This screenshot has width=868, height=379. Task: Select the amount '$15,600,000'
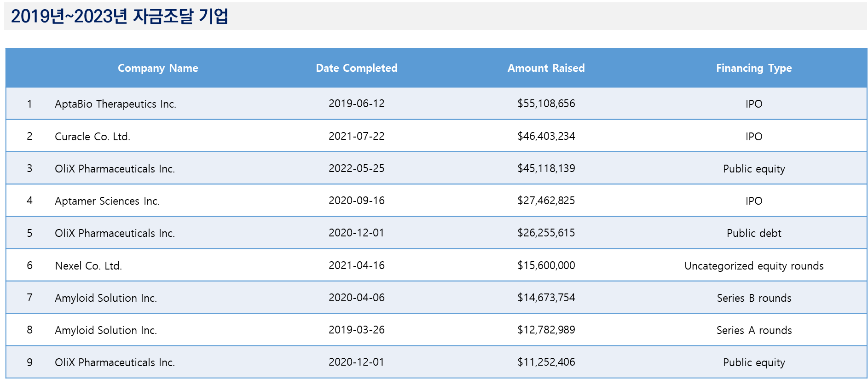tap(546, 265)
